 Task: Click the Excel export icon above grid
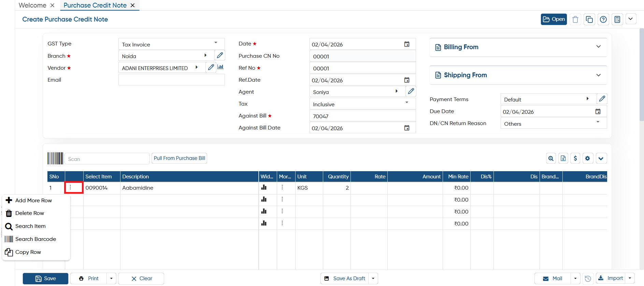point(563,158)
